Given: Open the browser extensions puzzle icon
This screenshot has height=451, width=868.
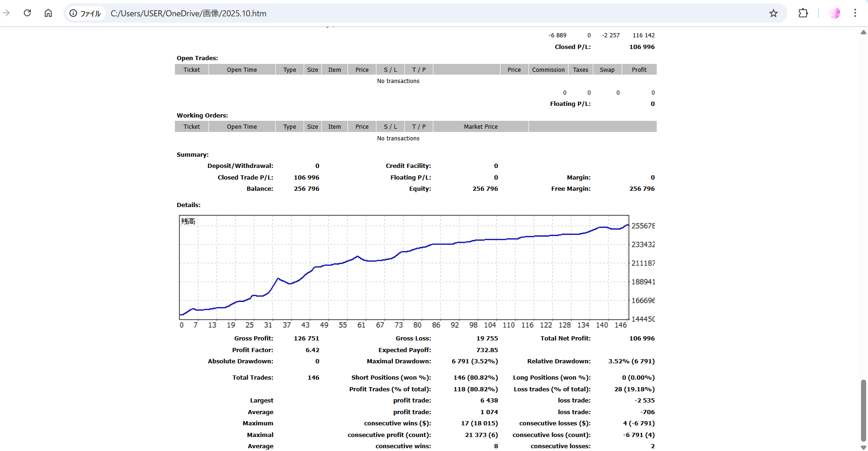Looking at the screenshot, I should tap(803, 13).
